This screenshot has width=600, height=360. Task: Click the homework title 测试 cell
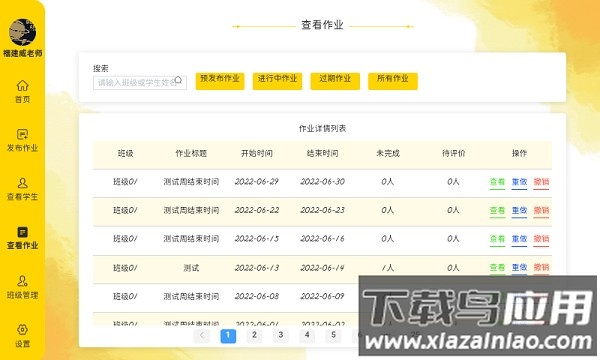point(191,268)
